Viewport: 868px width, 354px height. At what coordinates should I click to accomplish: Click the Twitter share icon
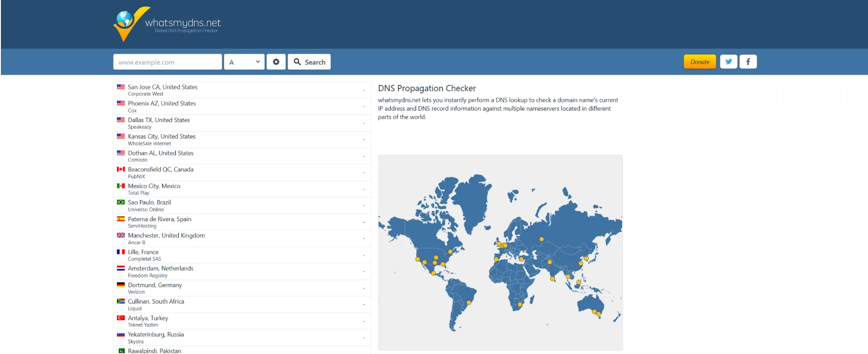pos(728,62)
